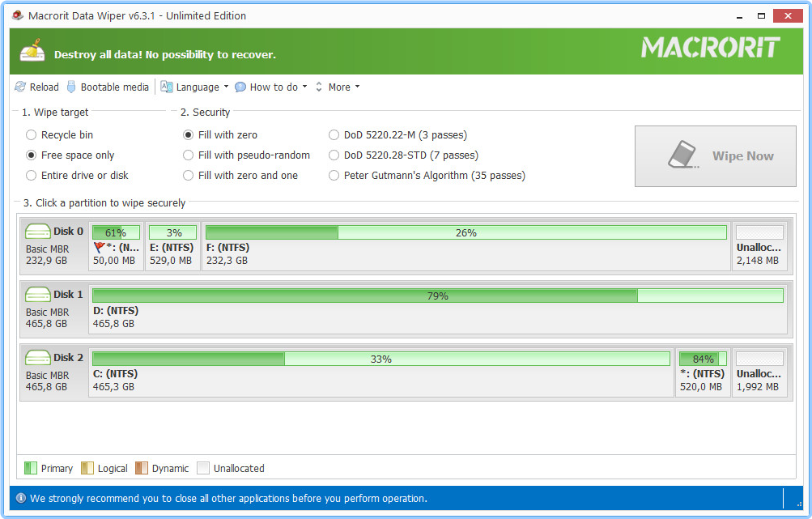Minimize the Macrorit Data Wiper window
The image size is (812, 519).
[x=739, y=16]
